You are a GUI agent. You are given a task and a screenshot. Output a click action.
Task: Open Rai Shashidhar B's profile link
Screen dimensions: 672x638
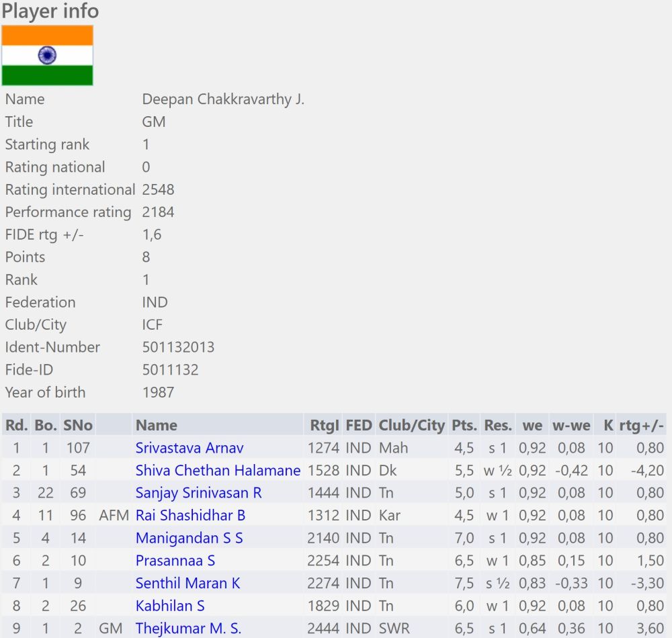[190, 516]
